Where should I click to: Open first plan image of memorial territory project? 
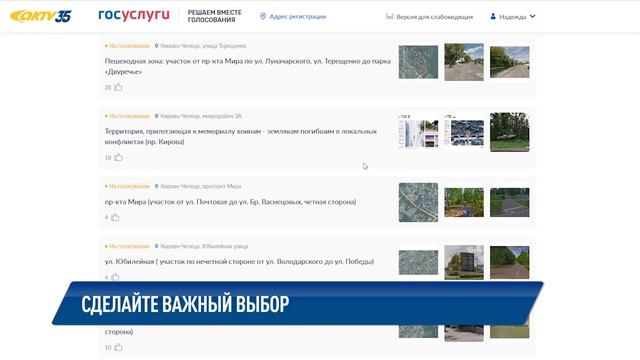pos(418,131)
